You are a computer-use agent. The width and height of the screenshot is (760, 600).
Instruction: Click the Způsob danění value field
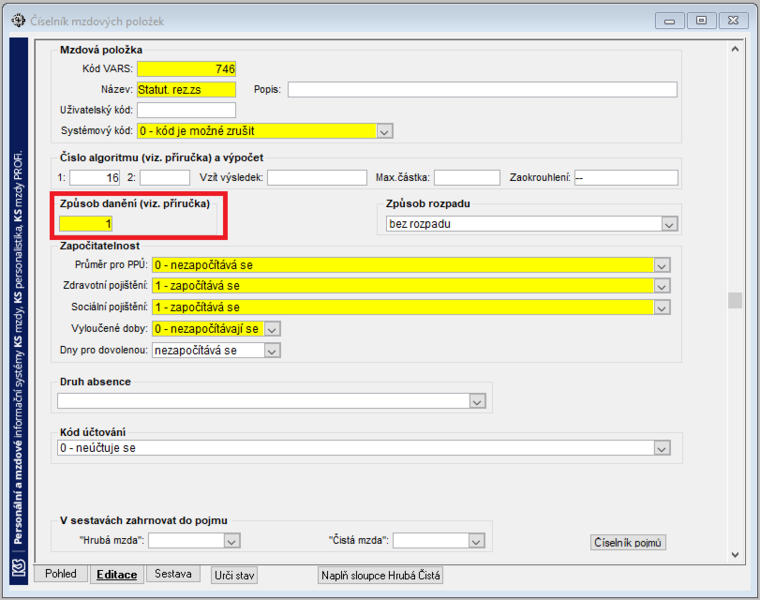(86, 223)
